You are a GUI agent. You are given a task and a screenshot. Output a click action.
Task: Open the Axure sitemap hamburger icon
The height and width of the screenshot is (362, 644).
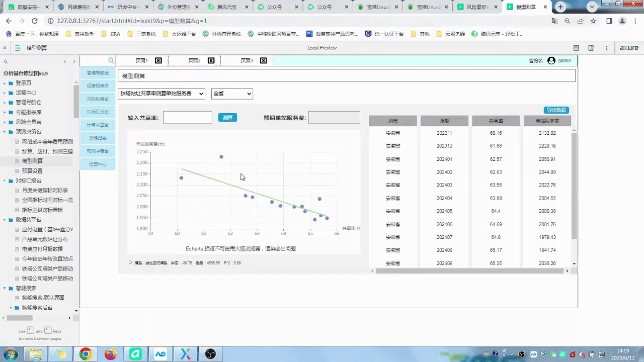(x=18, y=48)
